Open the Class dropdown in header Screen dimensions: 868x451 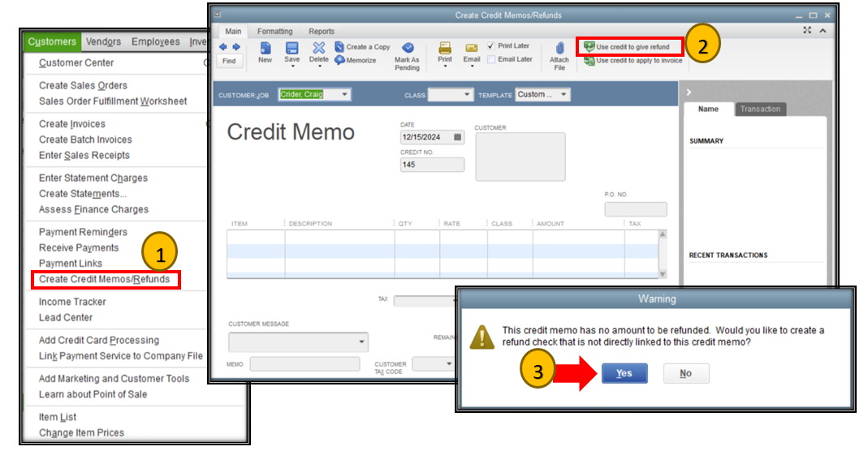(467, 95)
